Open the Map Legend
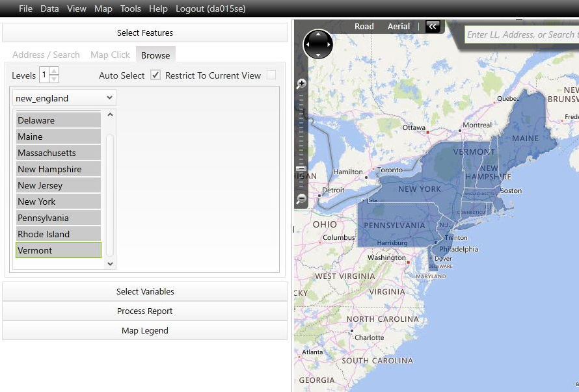The width and height of the screenshot is (579, 392). 144,330
